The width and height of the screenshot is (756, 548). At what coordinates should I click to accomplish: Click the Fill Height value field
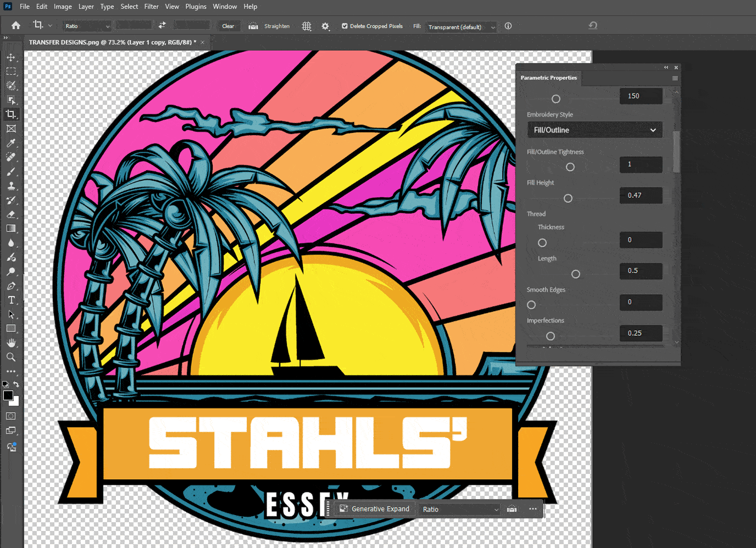pos(641,195)
